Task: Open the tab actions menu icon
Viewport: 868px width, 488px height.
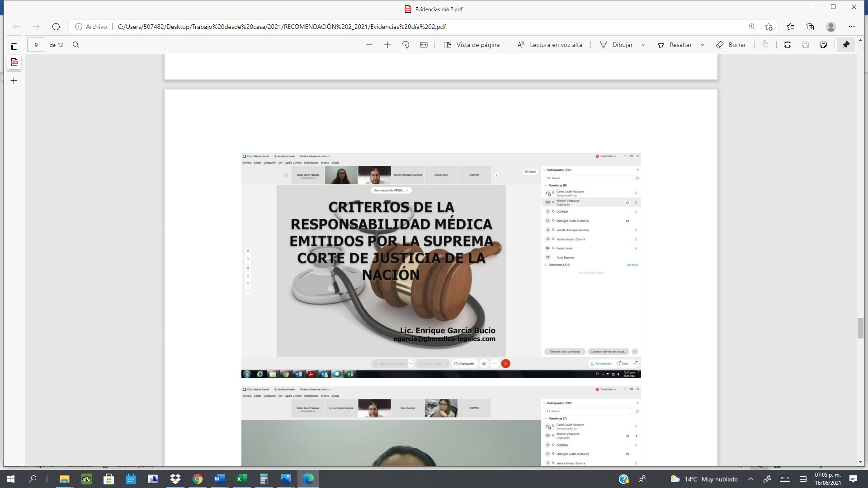Action: click(x=14, y=46)
